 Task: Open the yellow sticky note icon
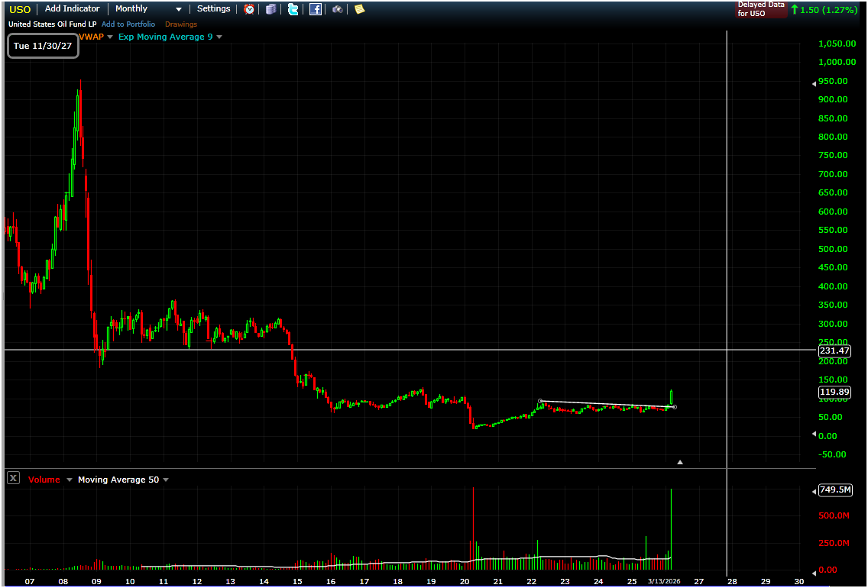[360, 9]
